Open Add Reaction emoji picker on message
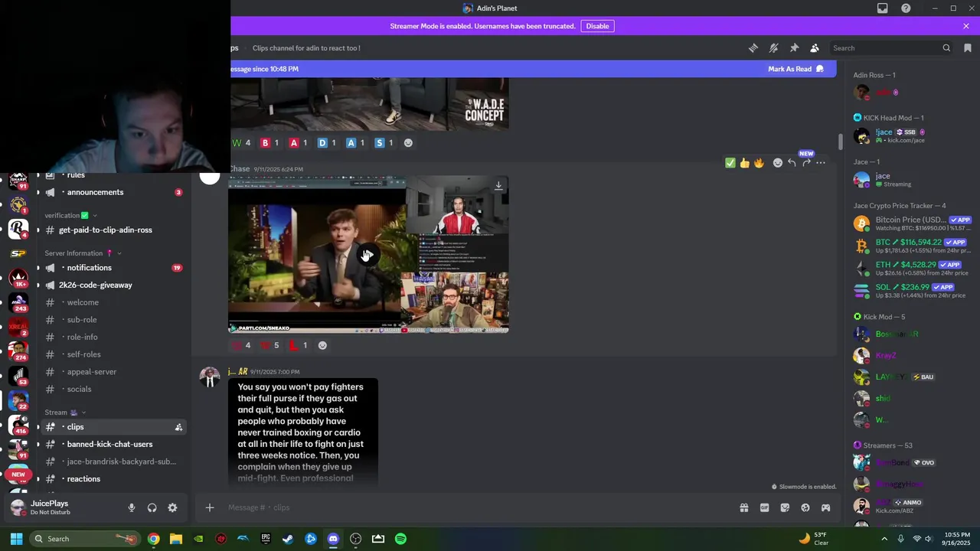This screenshot has width=980, height=551. pos(778,163)
